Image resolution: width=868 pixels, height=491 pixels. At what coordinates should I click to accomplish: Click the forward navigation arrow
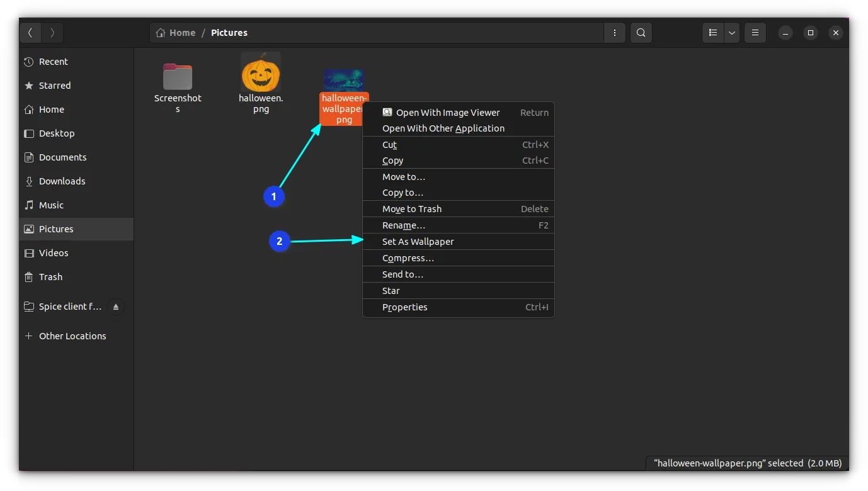click(52, 33)
